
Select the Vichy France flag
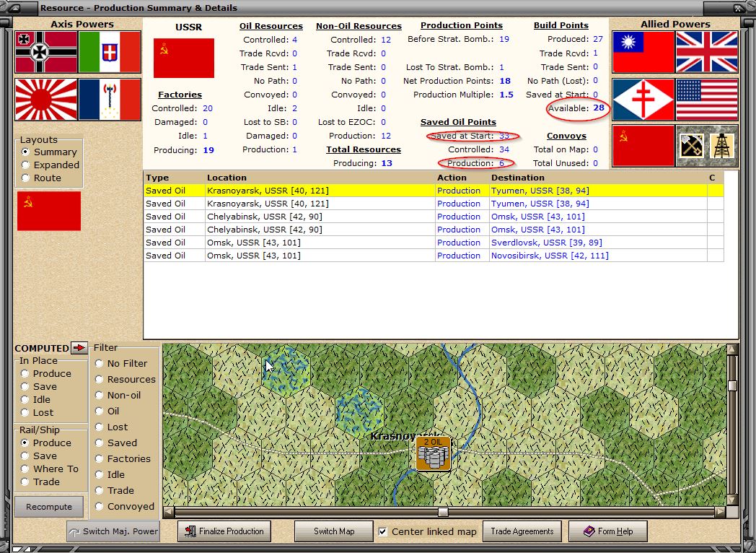click(110, 100)
